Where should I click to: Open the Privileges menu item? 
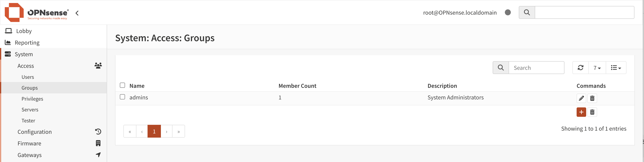coord(32,99)
